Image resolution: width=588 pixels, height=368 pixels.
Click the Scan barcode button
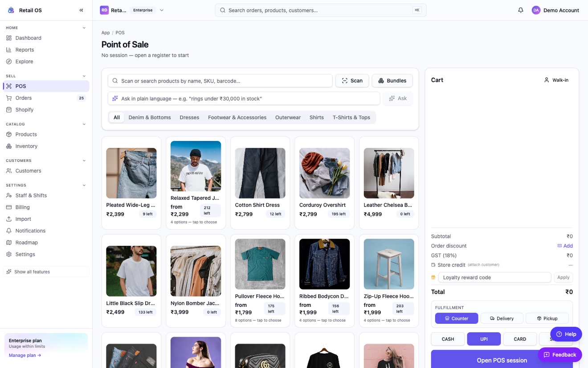click(352, 81)
